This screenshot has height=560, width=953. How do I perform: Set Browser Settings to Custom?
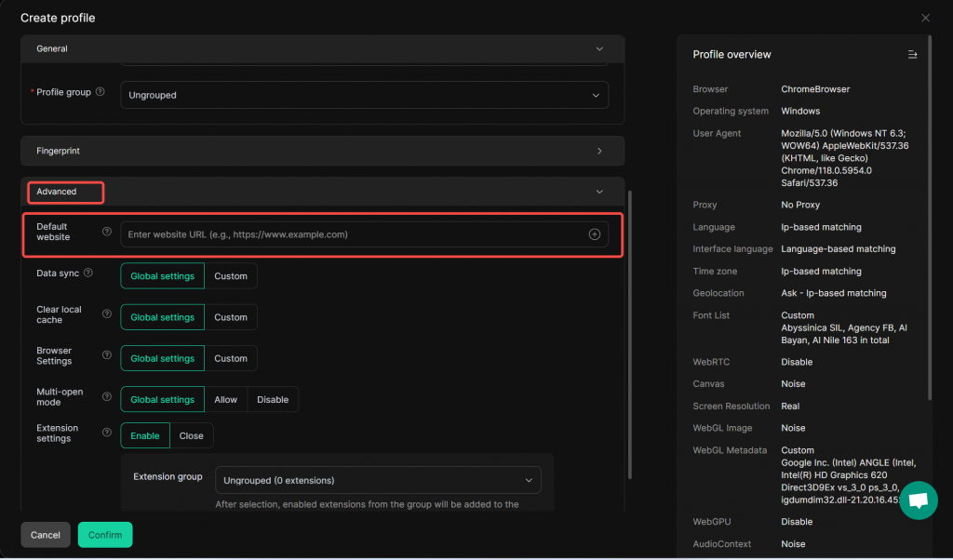click(231, 358)
